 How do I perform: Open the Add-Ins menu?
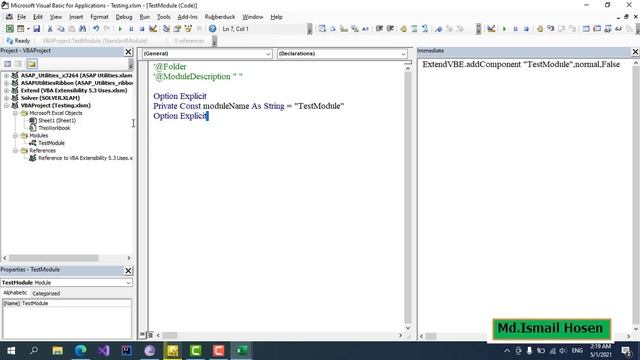coord(187,17)
